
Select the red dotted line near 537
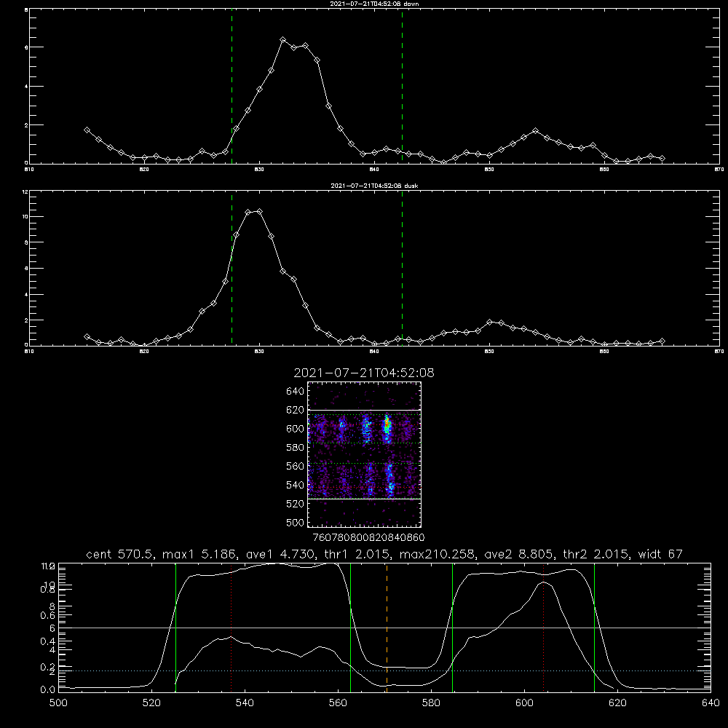coord(232,627)
